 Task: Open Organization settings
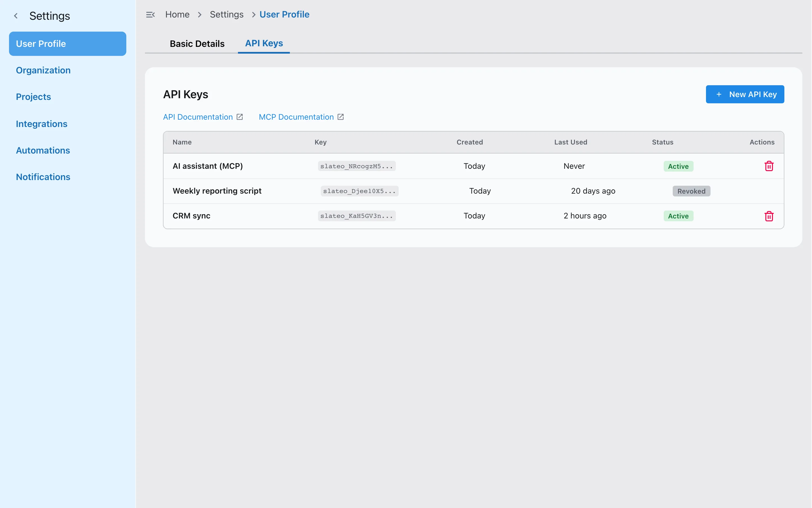pyautogui.click(x=43, y=70)
